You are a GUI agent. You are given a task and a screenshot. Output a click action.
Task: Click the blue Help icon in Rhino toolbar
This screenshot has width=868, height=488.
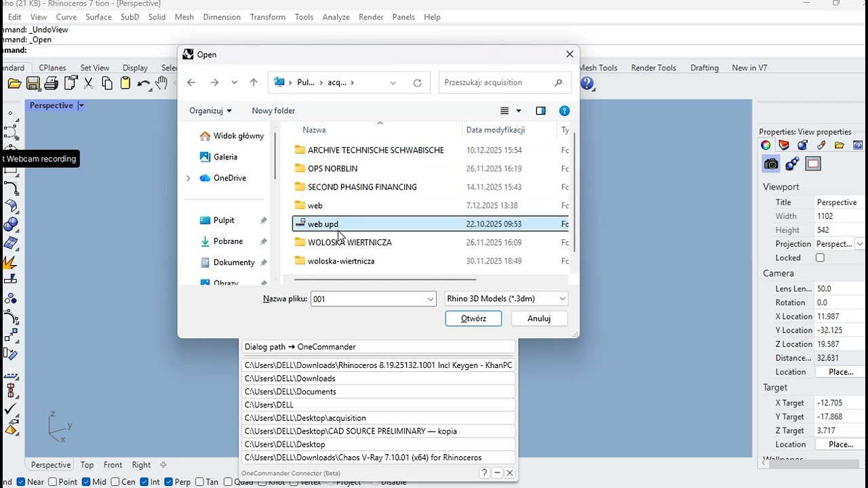click(x=587, y=83)
